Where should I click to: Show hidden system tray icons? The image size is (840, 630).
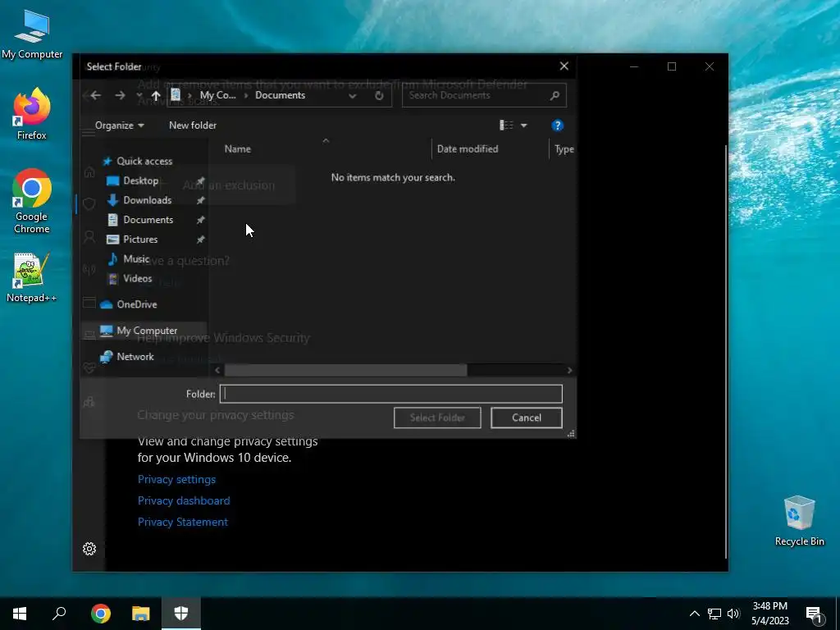click(694, 614)
